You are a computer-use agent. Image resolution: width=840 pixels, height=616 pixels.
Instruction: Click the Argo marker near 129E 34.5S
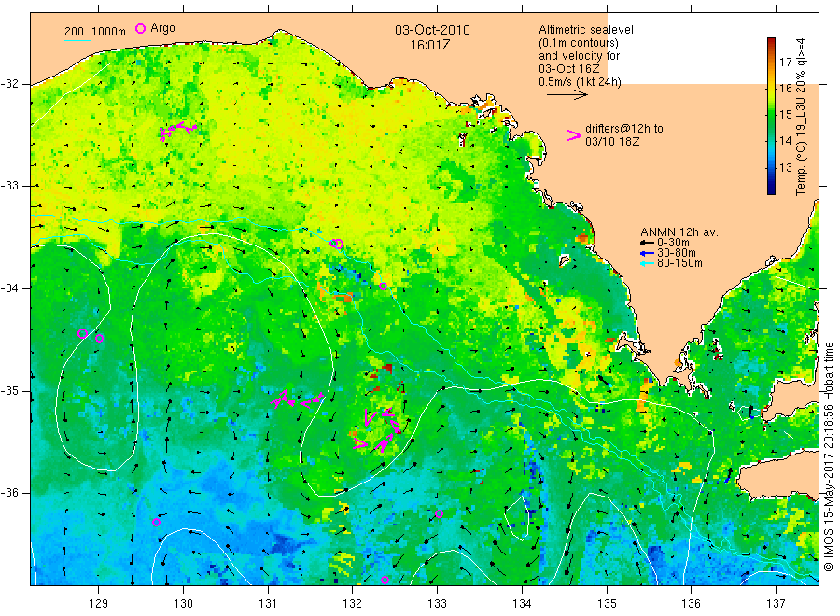point(99,339)
